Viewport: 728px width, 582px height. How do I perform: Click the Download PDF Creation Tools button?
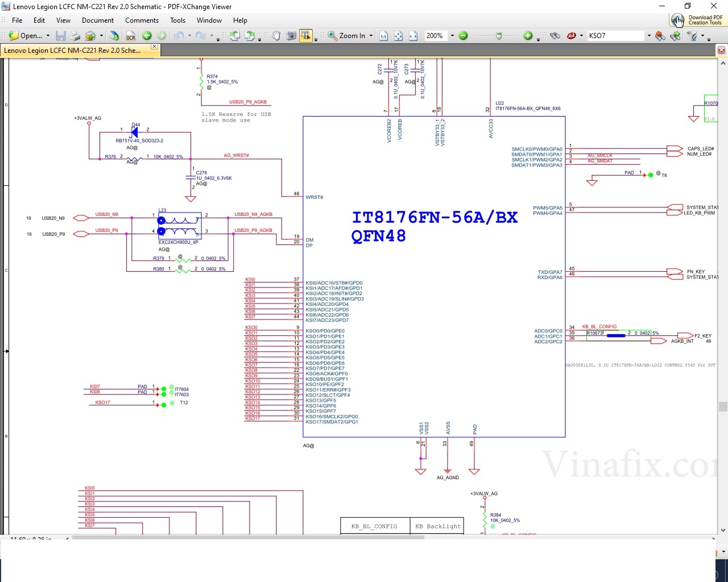[x=697, y=20]
